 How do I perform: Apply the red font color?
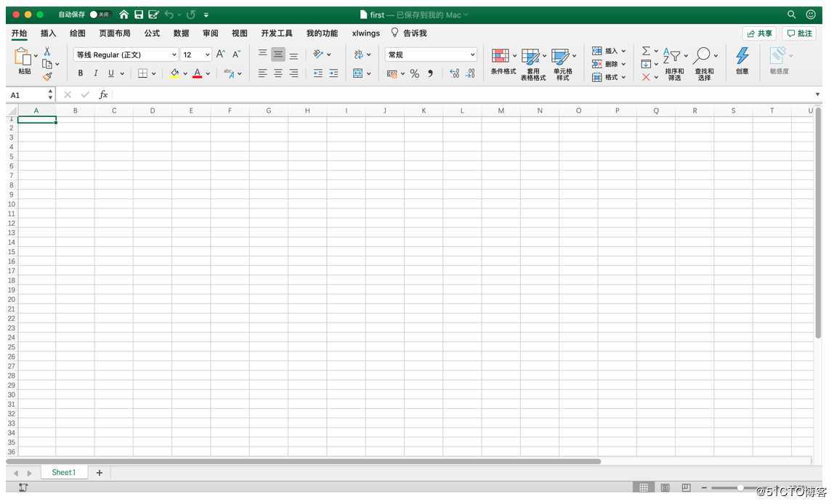pyautogui.click(x=198, y=73)
